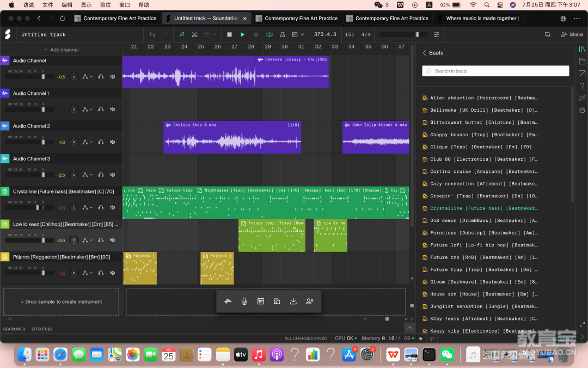Viewport: 588px width, 368px height.
Task: Click the beatmaker grid icon in bottom toolbar
Action: point(277,301)
